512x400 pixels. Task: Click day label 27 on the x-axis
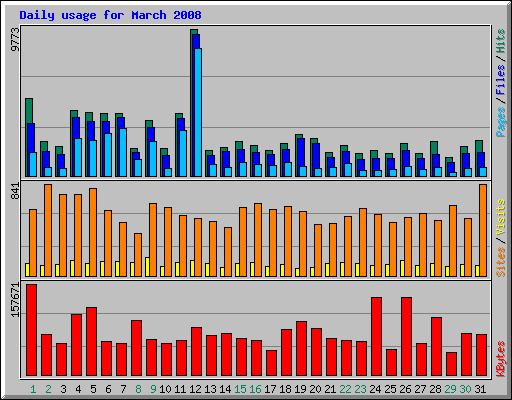coord(420,389)
